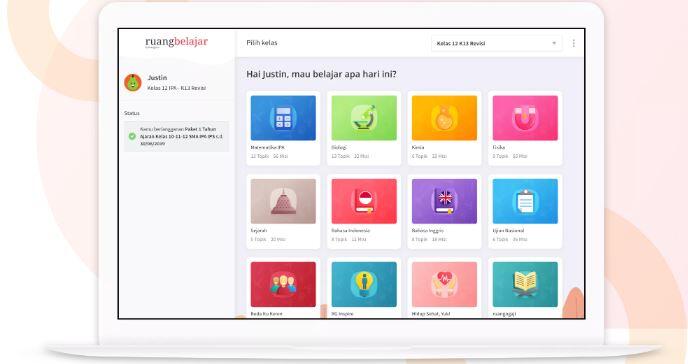Open the Fisika magnet icon
This screenshot has height=364, width=688.
525,118
